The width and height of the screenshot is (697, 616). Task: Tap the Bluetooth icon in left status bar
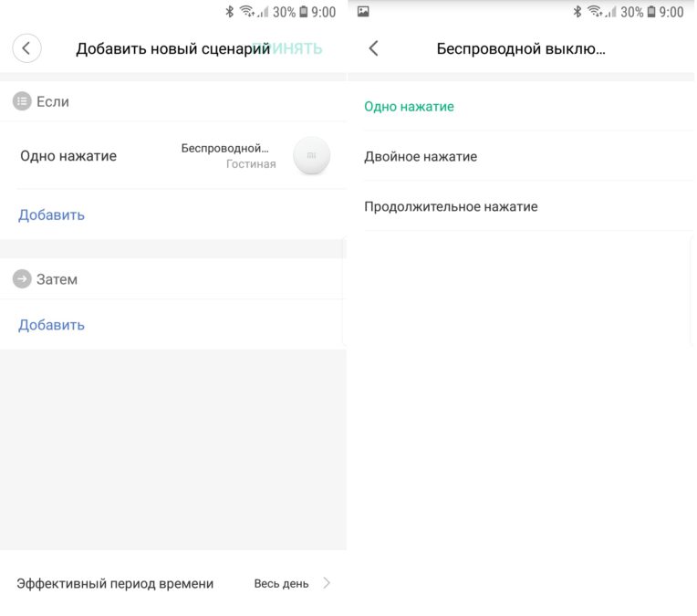[x=229, y=12]
